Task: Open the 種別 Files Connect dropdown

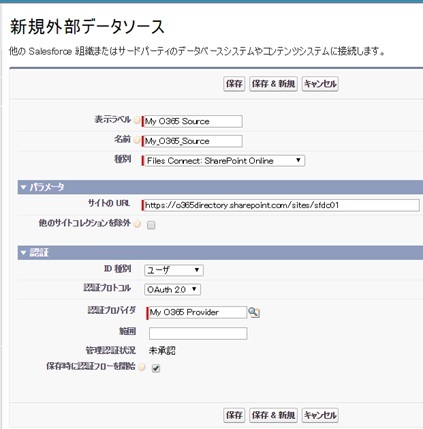Action: [223, 161]
